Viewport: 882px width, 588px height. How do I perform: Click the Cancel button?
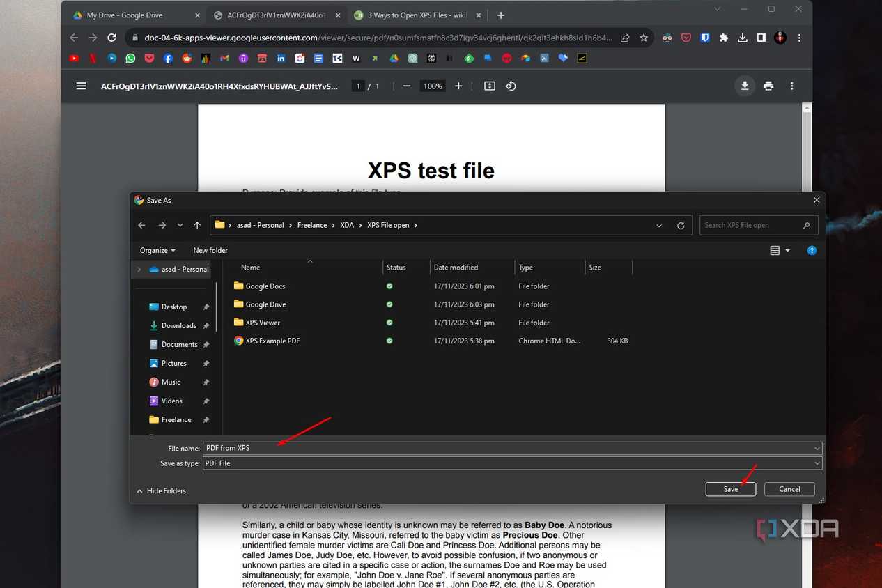click(x=789, y=489)
